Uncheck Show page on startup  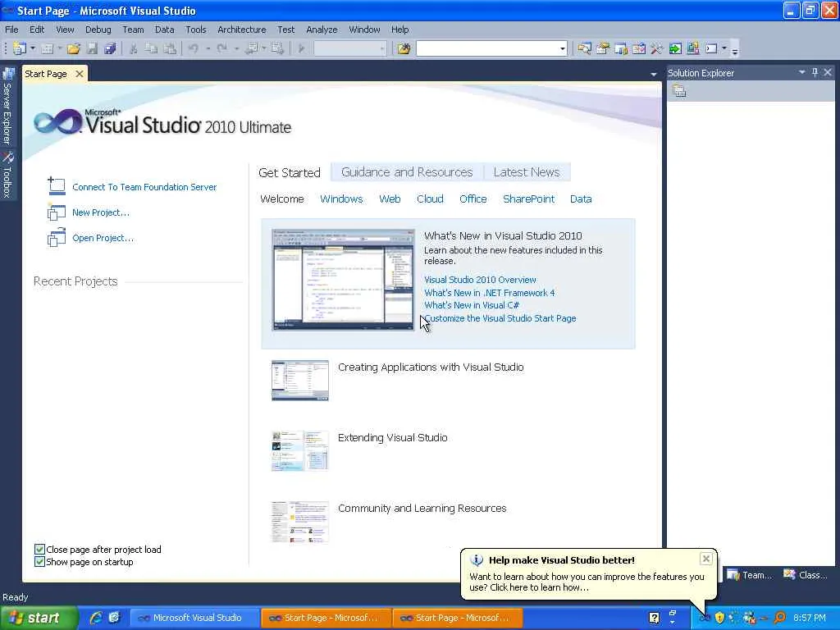tap(39, 561)
